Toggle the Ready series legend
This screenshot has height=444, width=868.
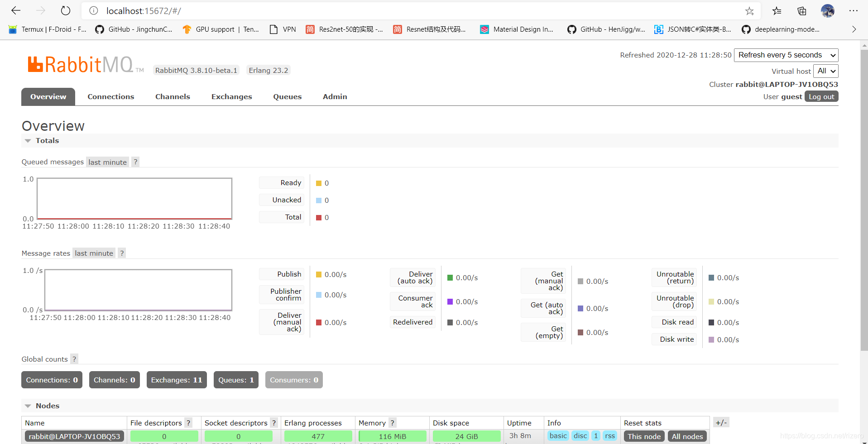[282, 183]
